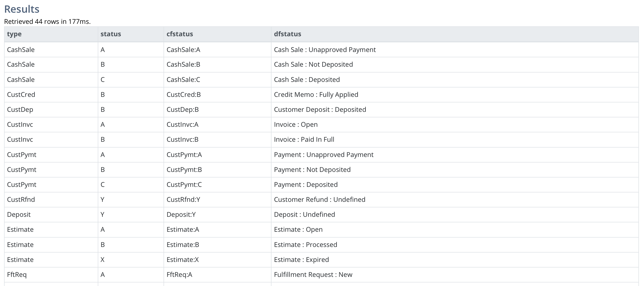Image resolution: width=644 pixels, height=286 pixels.
Task: Click Customer Refund : Undefined cell
Action: (455, 200)
